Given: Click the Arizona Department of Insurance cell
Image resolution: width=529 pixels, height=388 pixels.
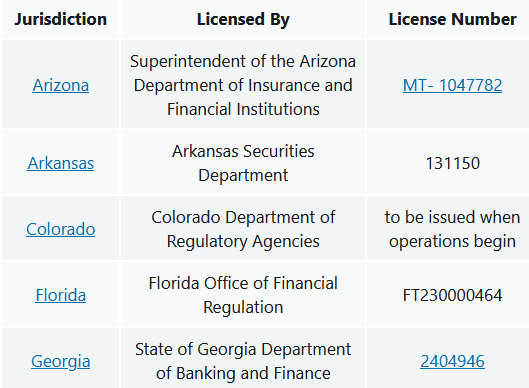Looking at the screenshot, I should (x=243, y=85).
